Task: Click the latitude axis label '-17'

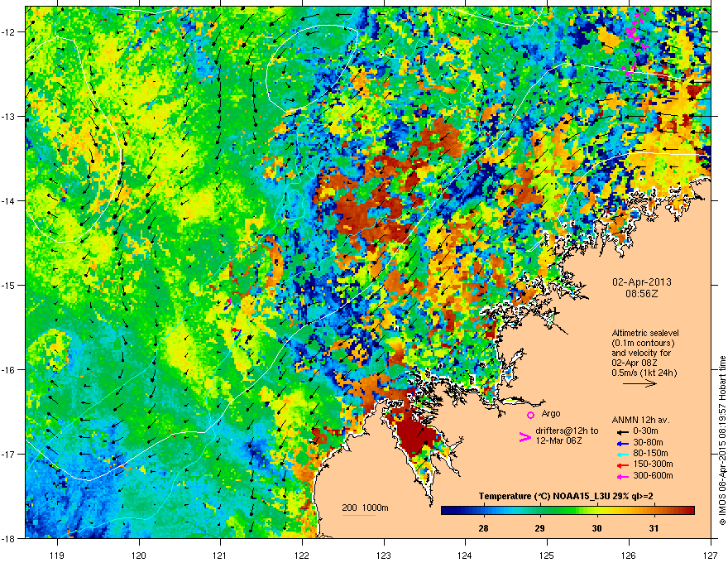Action: [x=8, y=454]
